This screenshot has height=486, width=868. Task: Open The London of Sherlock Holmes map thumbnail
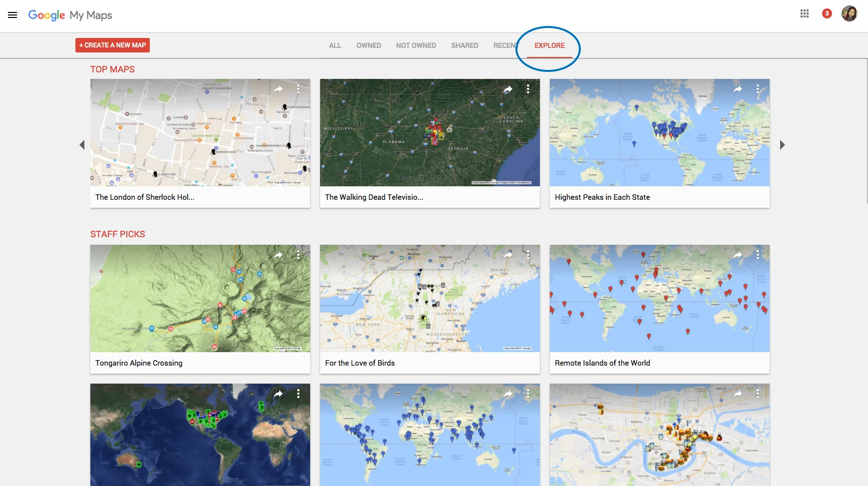(200, 133)
